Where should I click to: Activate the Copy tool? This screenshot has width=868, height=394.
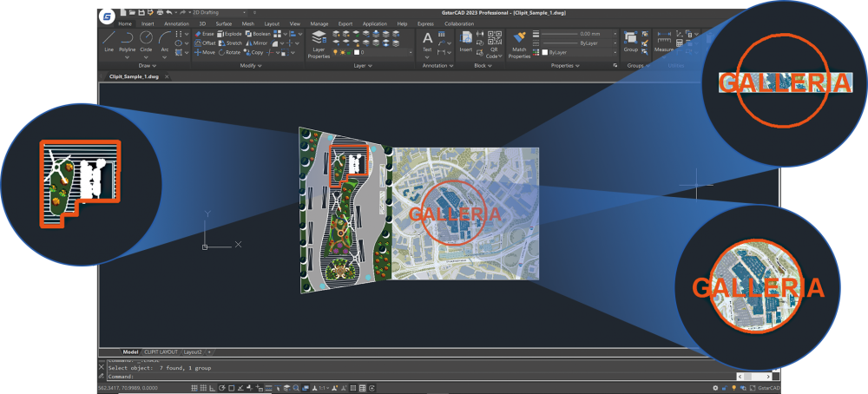click(x=254, y=53)
